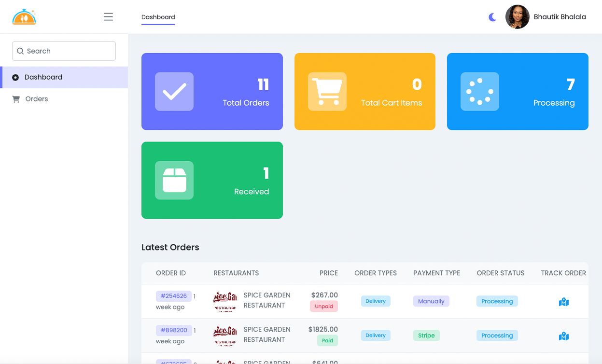The width and height of the screenshot is (602, 364).
Task: Click the Dashboard circle icon in sidebar
Action: [15, 77]
